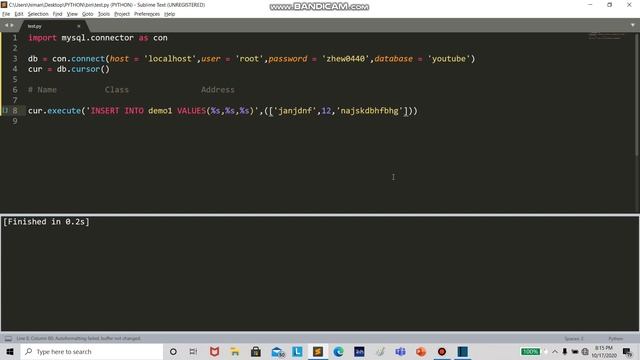640x360 pixels.
Task: Click the 'INSERT INTO' text in line 8
Action: [117, 111]
